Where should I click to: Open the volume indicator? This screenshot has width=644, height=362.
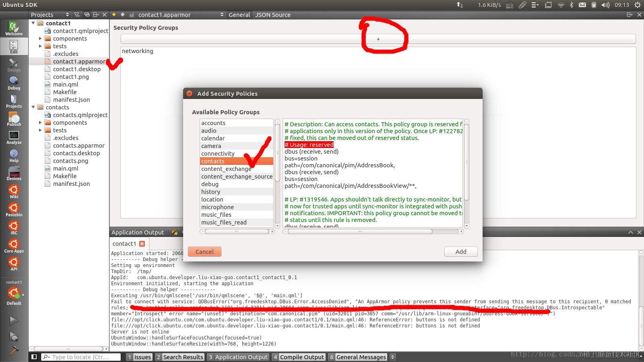click(605, 5)
